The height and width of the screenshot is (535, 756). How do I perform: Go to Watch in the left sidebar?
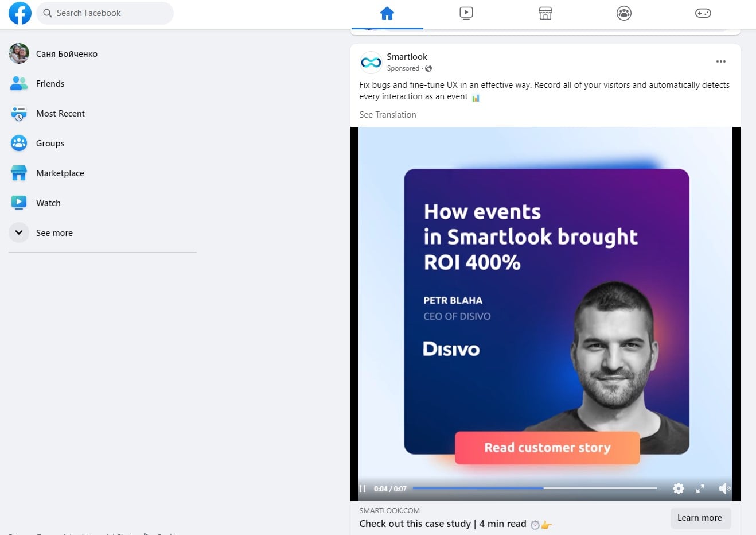click(x=48, y=203)
